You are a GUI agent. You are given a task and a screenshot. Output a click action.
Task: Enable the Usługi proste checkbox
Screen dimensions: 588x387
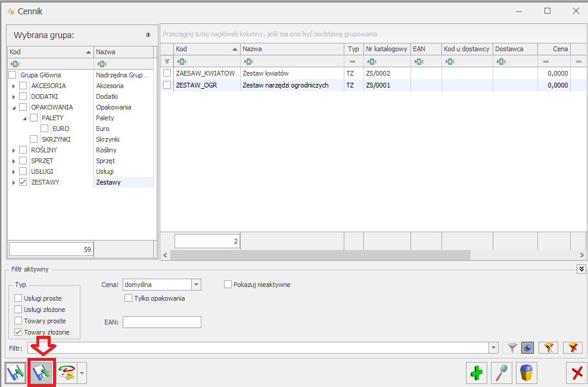[x=18, y=298]
